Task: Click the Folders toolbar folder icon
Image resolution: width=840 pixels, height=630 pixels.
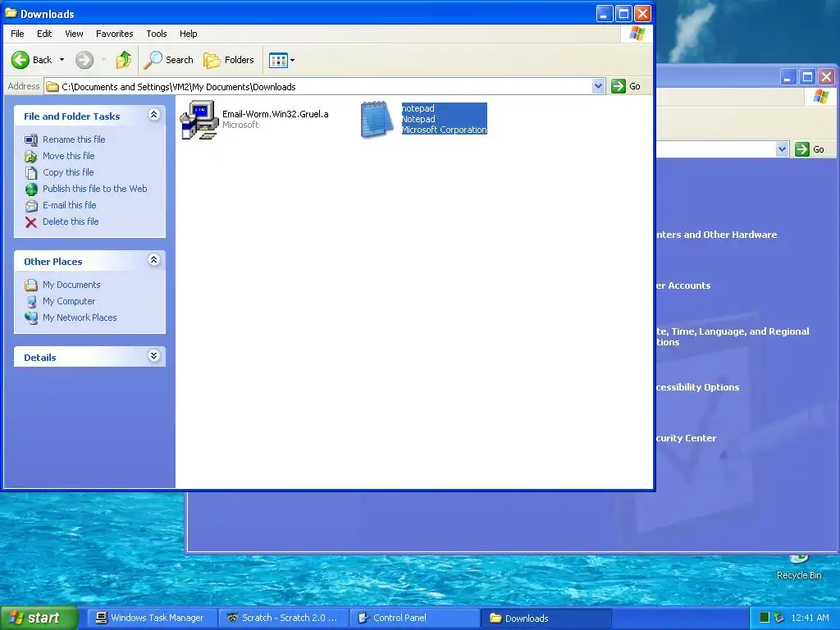Action: [212, 60]
